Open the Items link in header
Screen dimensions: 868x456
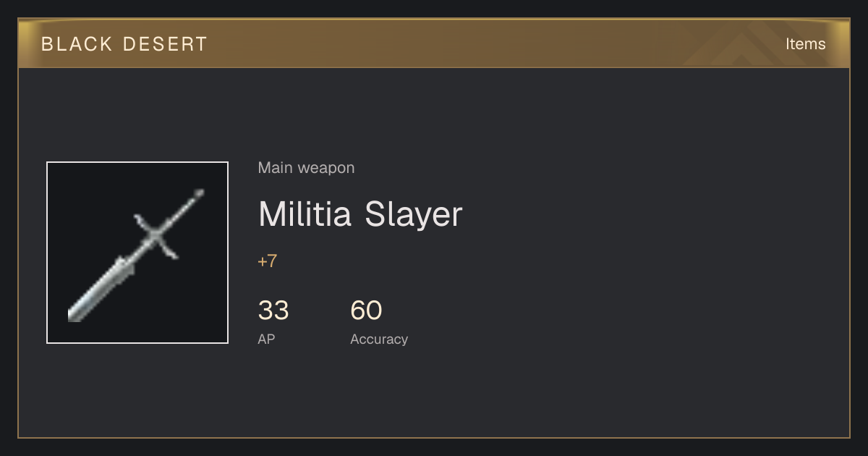tap(805, 43)
